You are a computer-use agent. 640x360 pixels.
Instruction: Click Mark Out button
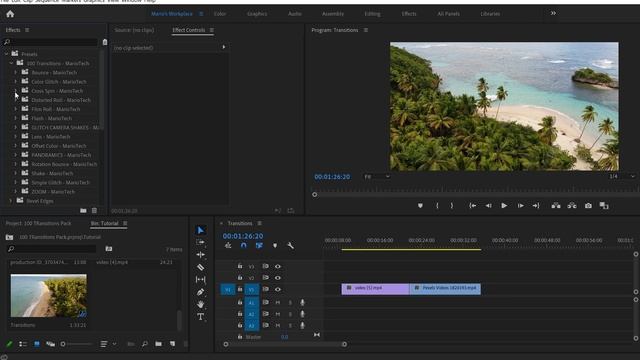(452, 206)
